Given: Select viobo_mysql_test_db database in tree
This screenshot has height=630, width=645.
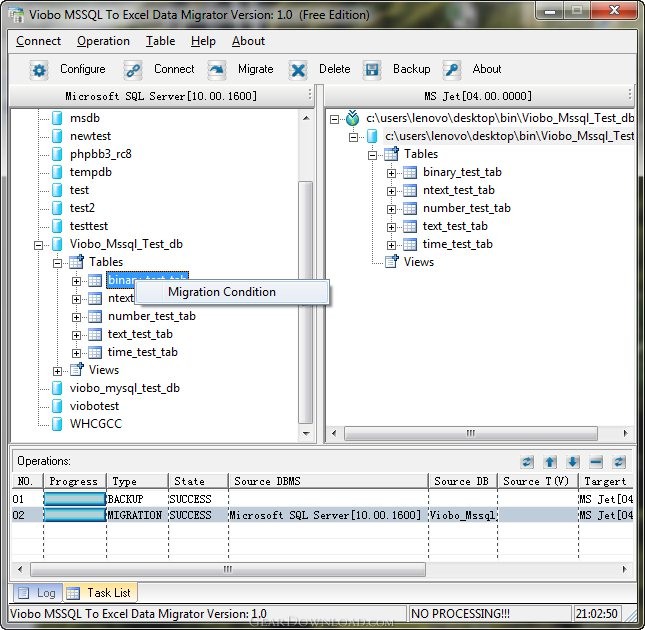Looking at the screenshot, I should (124, 388).
